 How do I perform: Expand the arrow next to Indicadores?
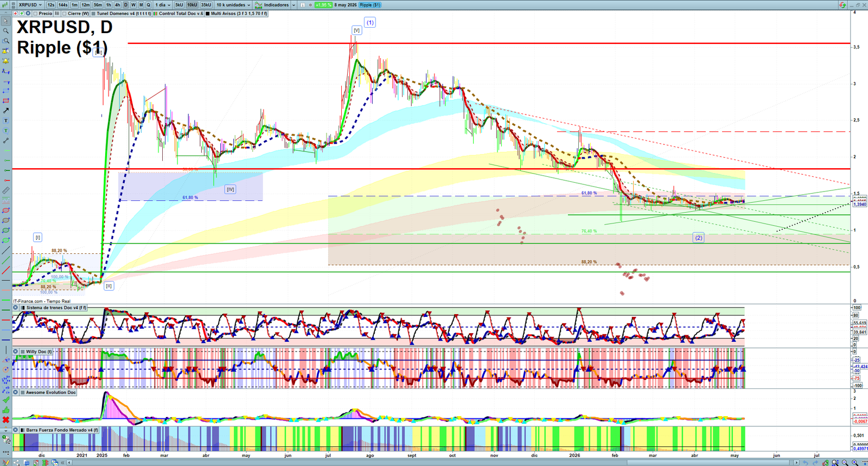tap(293, 5)
